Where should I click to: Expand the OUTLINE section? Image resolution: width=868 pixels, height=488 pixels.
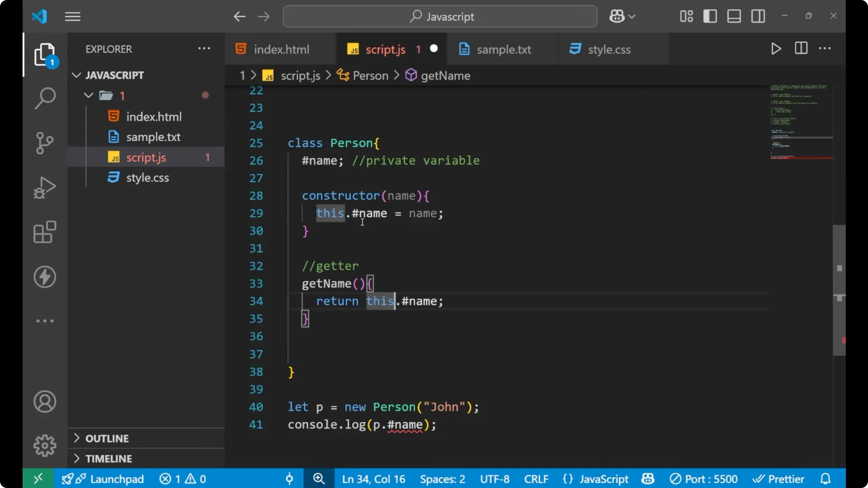click(x=108, y=438)
